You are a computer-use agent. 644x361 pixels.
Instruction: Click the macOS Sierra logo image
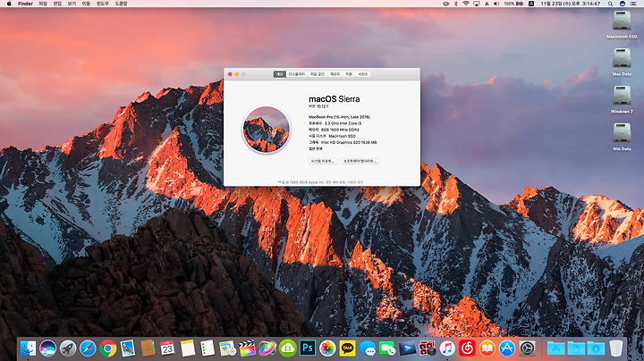pyautogui.click(x=267, y=130)
